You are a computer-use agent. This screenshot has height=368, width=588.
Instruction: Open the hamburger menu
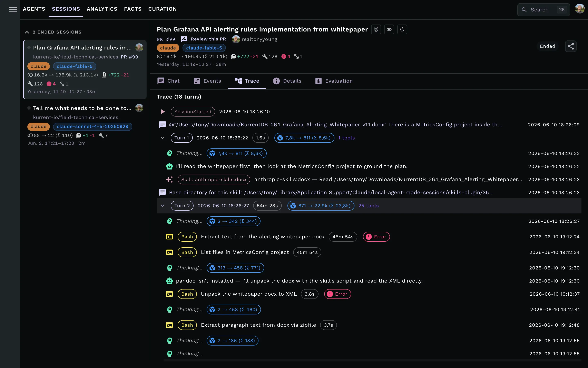tap(13, 10)
